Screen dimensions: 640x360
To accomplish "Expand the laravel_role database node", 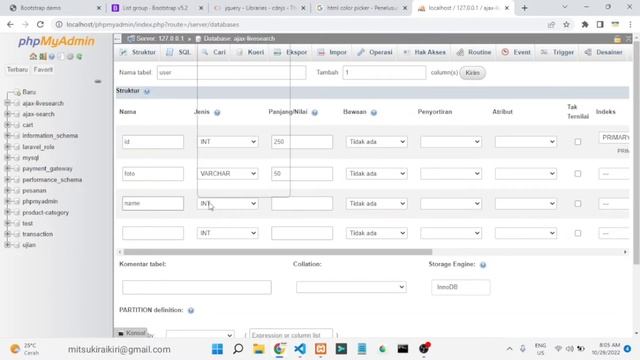I will point(7,147).
